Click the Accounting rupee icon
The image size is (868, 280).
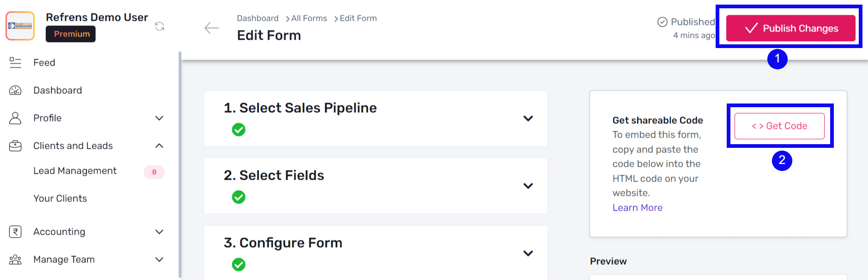15,231
